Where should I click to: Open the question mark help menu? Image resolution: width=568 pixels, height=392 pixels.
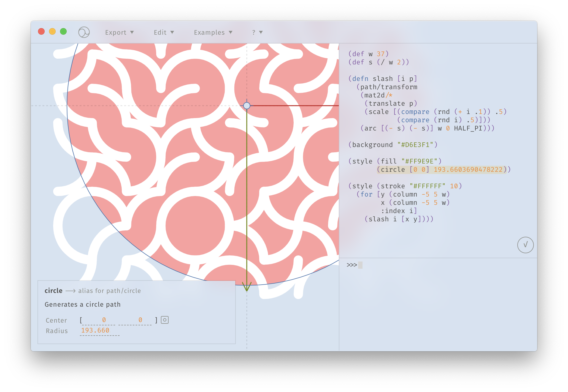(x=257, y=32)
